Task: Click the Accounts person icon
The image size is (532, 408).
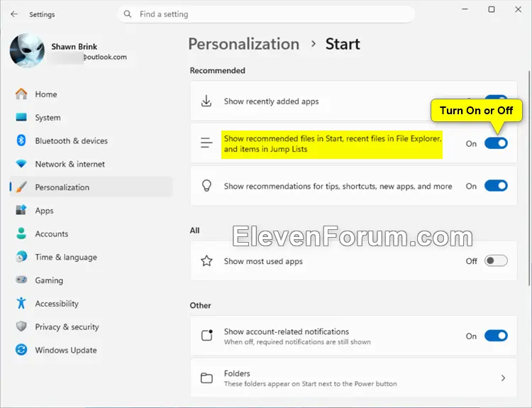Action: (21, 233)
